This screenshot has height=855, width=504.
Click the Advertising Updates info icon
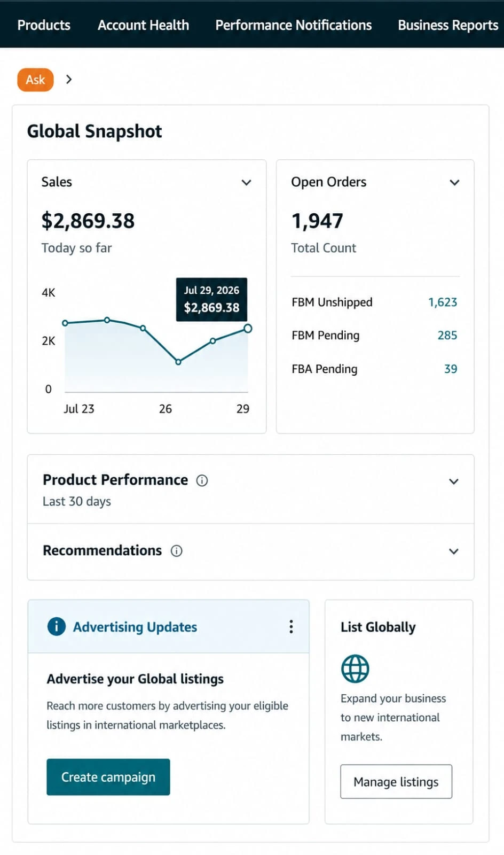click(x=56, y=626)
